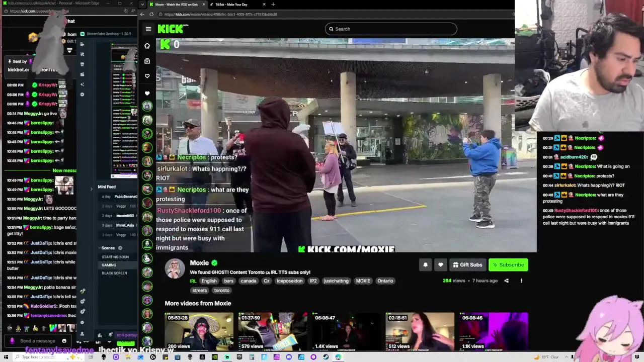Click the notification bell for Moxie
The width and height of the screenshot is (644, 362).
coord(426,265)
